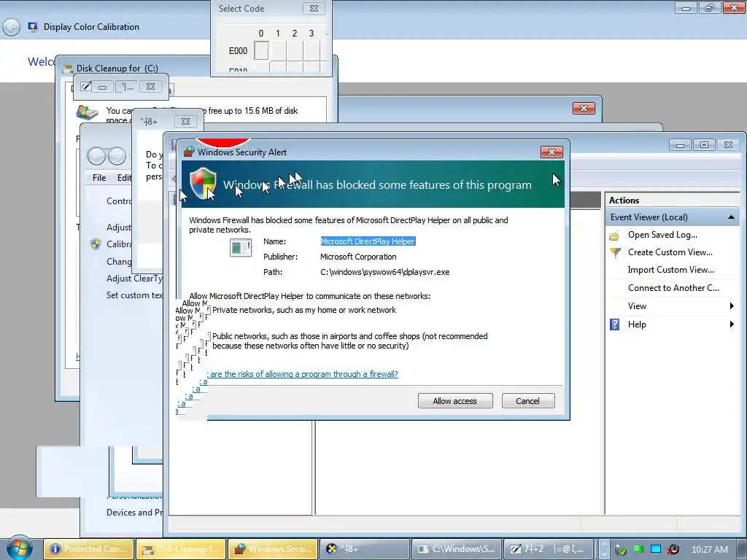
Task: Click the taskbar overflow scroll arrows
Action: (603, 549)
